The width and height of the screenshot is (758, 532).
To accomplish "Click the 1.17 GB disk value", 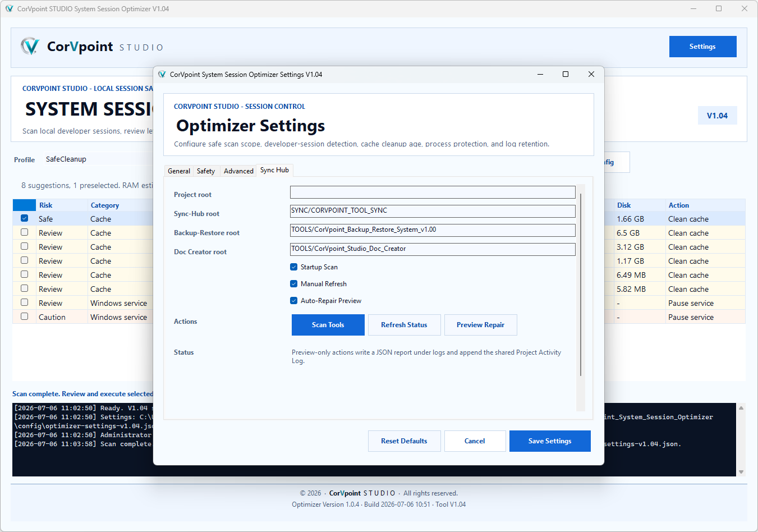I will point(631,261).
